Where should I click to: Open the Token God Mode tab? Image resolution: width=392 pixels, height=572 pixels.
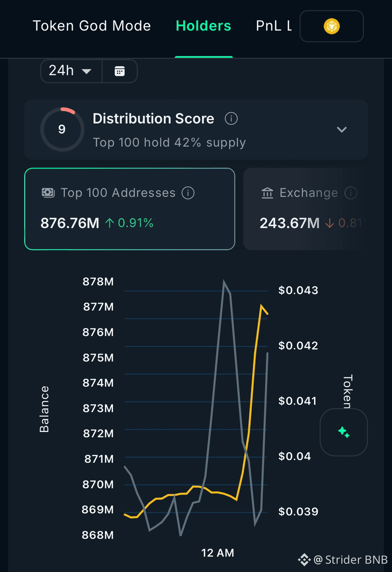point(92,26)
